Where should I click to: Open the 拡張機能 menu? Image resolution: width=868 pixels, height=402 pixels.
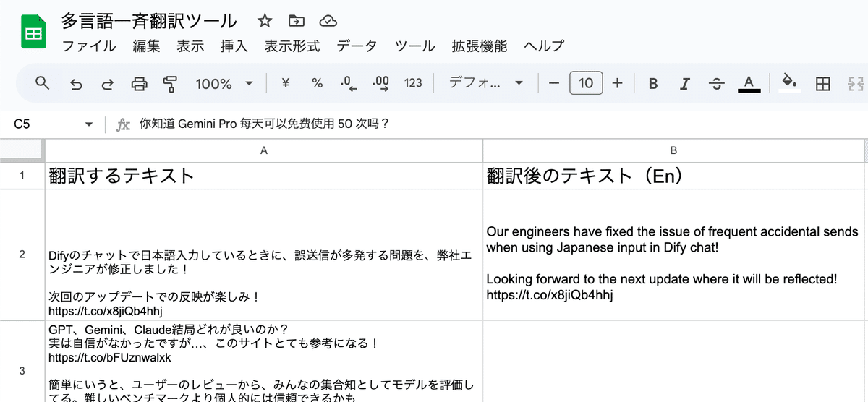click(480, 46)
